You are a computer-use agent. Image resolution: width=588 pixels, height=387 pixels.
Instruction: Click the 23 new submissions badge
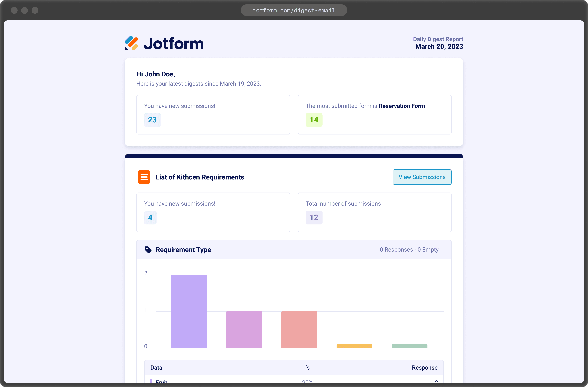tap(152, 120)
